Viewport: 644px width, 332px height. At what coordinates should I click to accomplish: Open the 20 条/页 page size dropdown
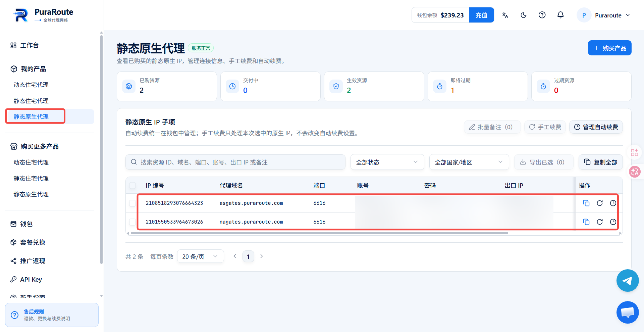[200, 256]
